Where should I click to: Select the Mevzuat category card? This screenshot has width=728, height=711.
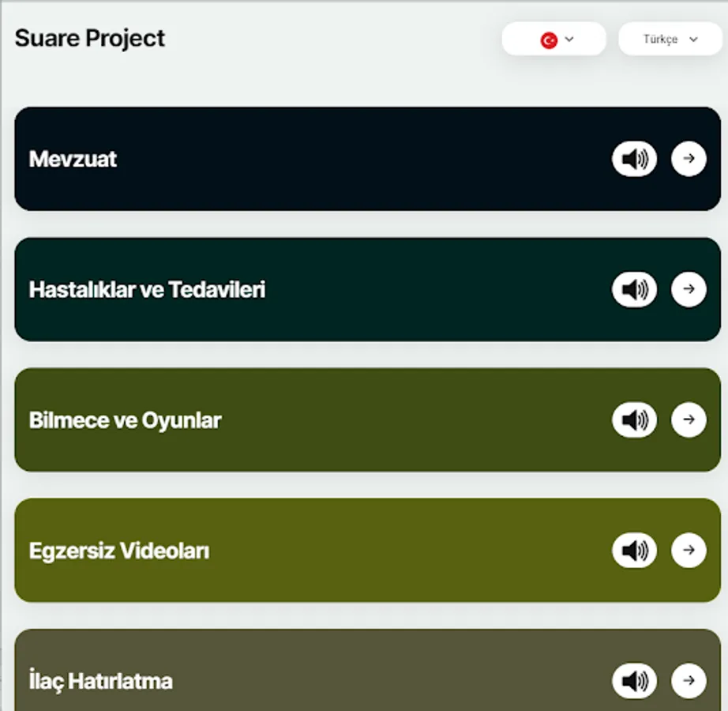(316, 159)
